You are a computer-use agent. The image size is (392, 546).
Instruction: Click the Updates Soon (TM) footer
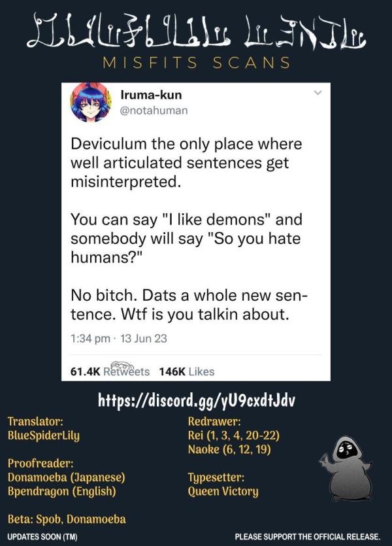pos(42,537)
